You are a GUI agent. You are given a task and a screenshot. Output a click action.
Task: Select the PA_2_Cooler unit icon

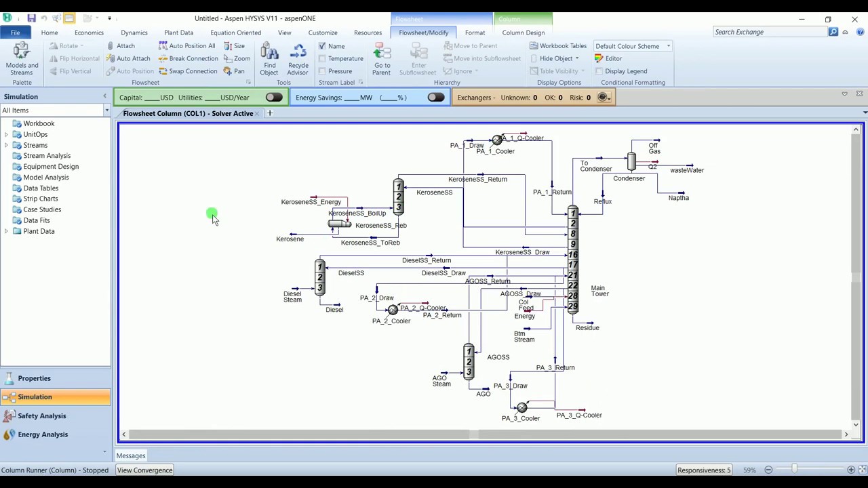point(393,310)
